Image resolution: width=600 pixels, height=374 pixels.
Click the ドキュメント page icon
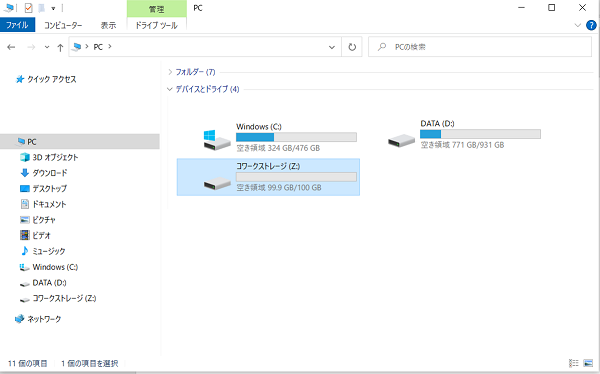(24, 204)
